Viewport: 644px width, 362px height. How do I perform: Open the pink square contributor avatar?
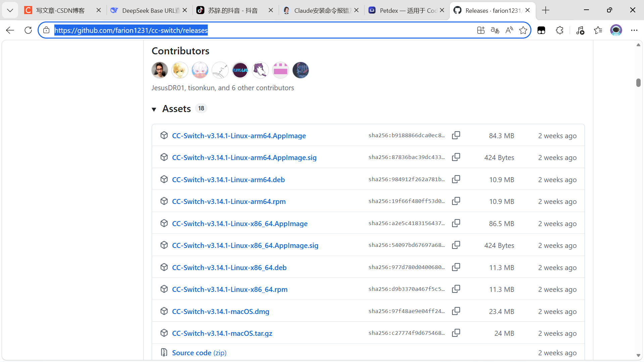[281, 70]
